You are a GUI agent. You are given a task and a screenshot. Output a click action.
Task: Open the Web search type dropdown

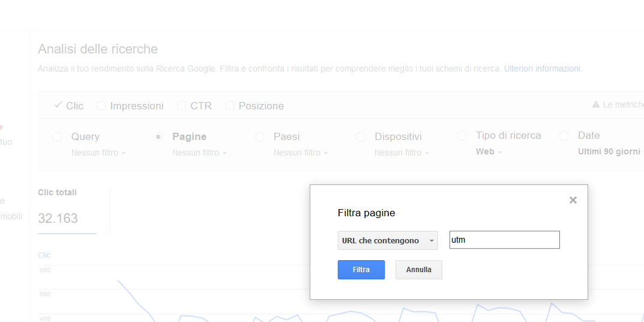489,152
